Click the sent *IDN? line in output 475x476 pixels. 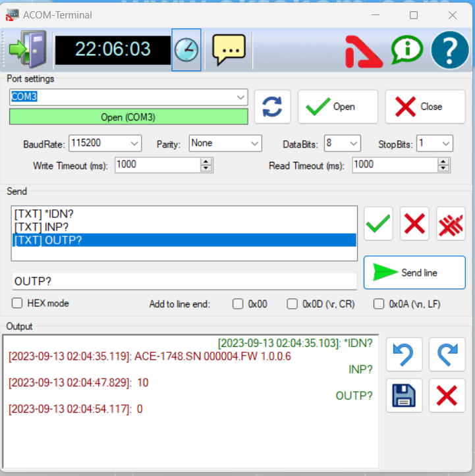point(295,343)
